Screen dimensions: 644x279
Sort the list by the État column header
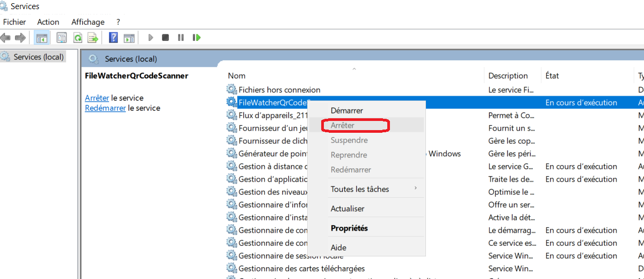[552, 76]
